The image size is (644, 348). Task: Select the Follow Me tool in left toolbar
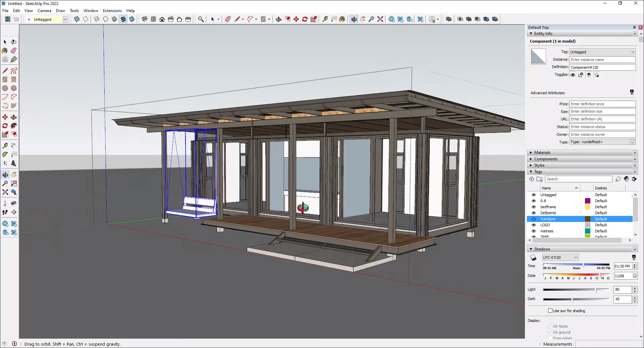[14, 126]
